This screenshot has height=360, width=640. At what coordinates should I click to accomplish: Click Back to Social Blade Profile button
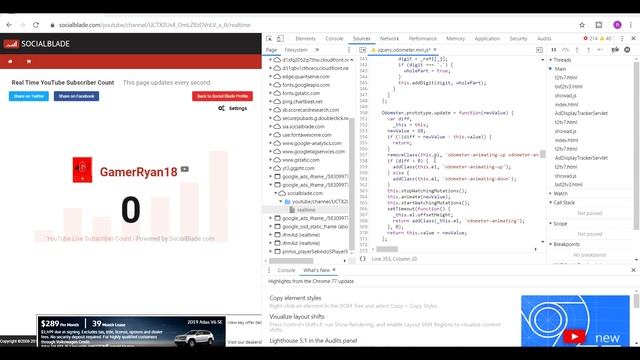222,96
